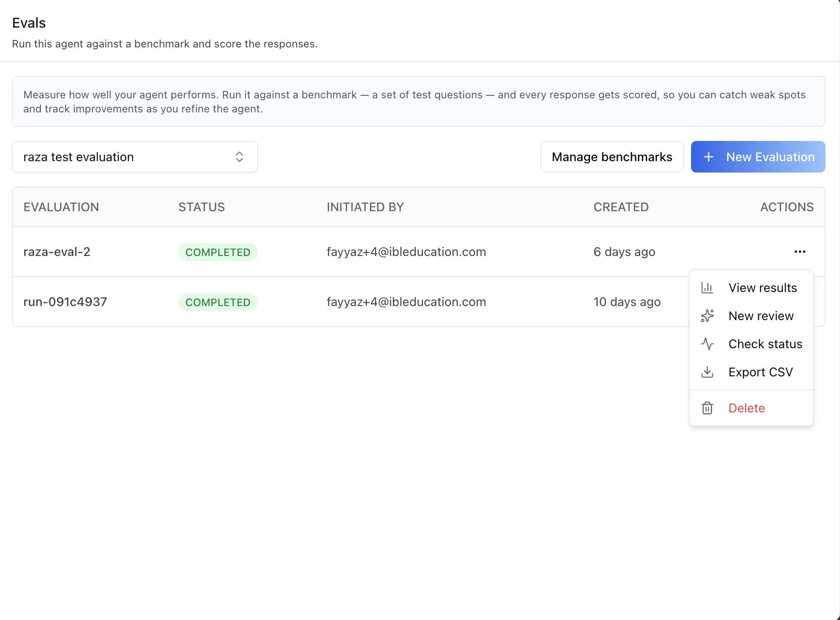Click the bar chart icon beside View results
The image size is (840, 620).
click(x=707, y=288)
